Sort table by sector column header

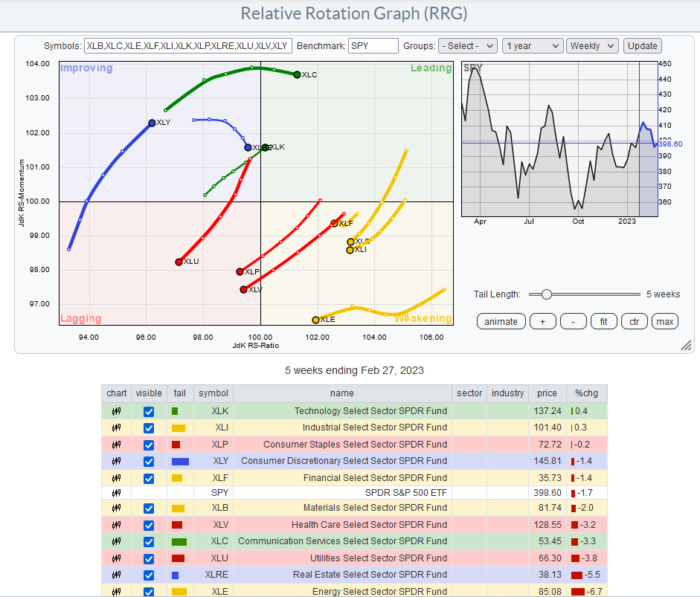469,393
